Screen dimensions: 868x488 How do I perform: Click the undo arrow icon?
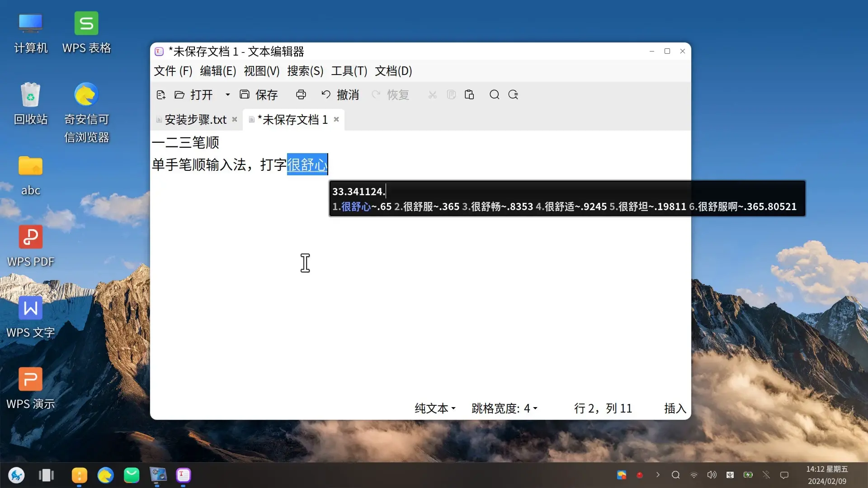326,94
